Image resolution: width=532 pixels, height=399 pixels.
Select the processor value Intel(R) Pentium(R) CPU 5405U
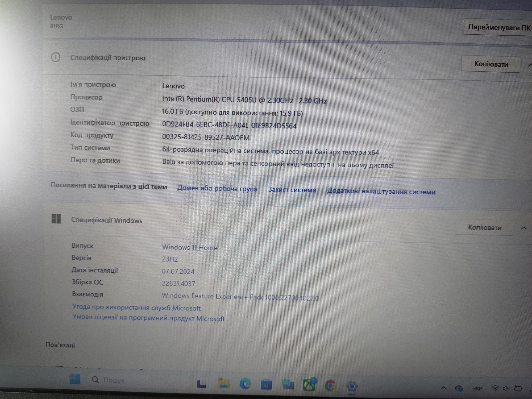point(244,100)
